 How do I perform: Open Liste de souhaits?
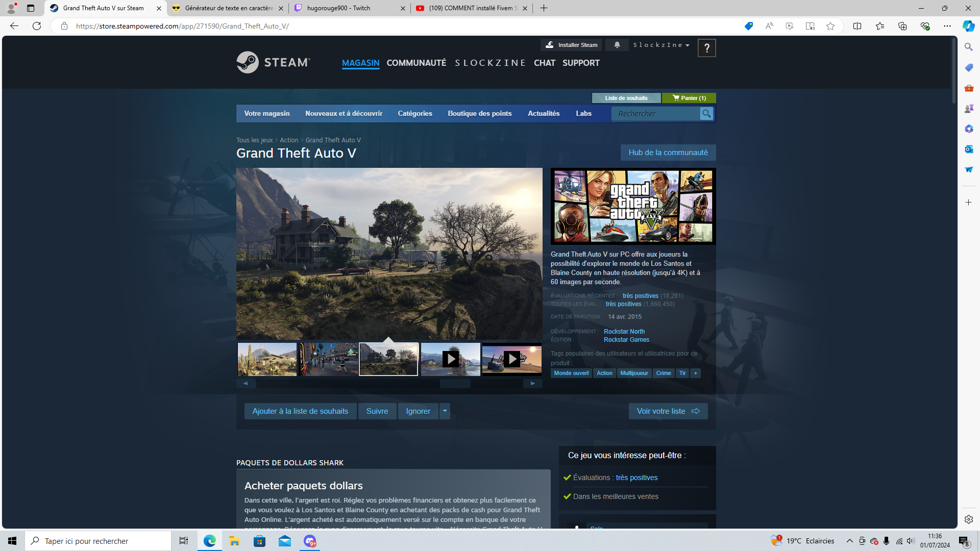click(x=626, y=98)
